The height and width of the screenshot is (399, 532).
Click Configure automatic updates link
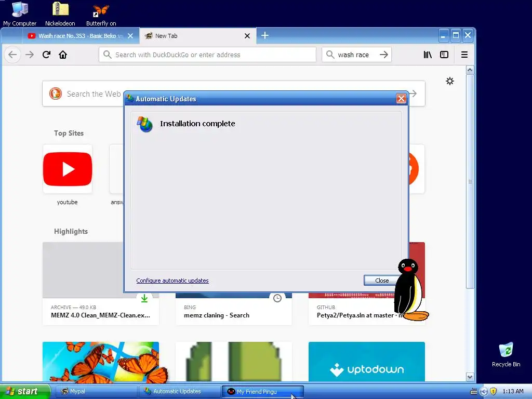pyautogui.click(x=172, y=281)
